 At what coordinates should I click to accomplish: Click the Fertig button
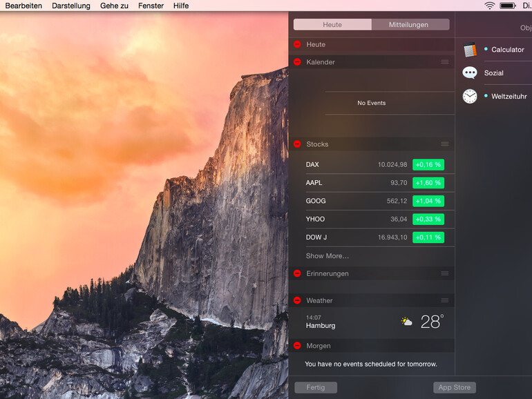click(316, 387)
